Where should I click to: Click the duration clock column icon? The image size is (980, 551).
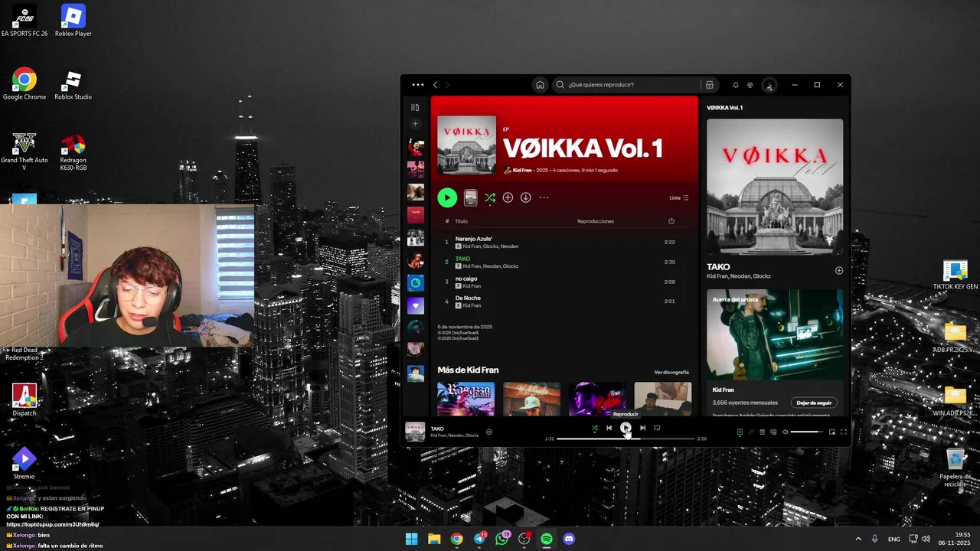pyautogui.click(x=671, y=221)
